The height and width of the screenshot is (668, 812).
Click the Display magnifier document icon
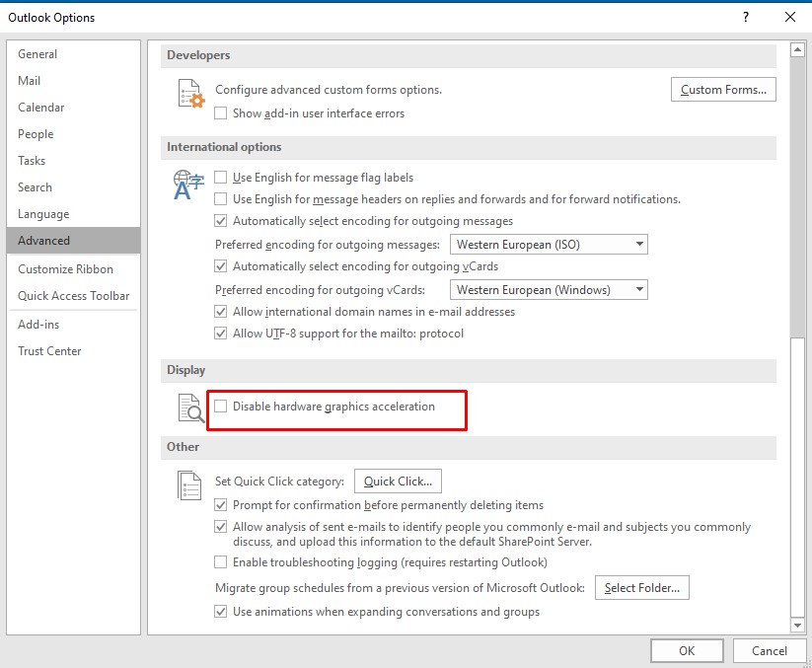pyautogui.click(x=188, y=408)
